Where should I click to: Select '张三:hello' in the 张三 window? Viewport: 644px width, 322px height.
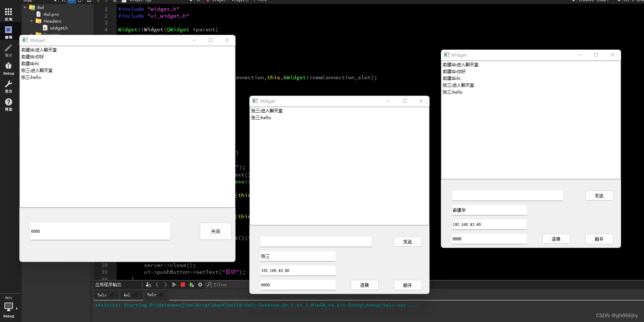261,118
